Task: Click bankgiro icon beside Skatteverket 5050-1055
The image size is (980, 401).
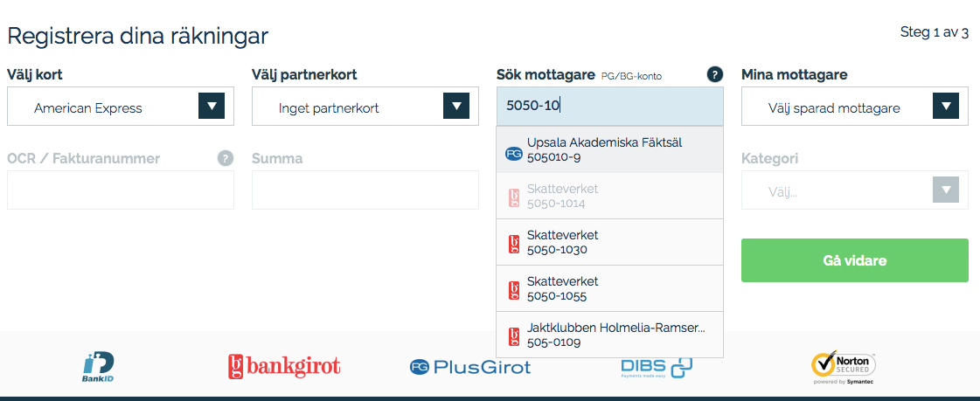Action: pos(514,290)
